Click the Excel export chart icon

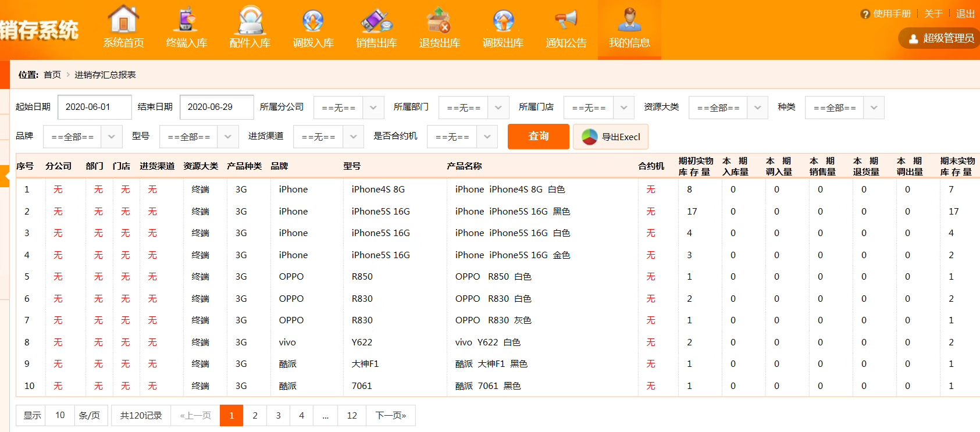(x=590, y=137)
